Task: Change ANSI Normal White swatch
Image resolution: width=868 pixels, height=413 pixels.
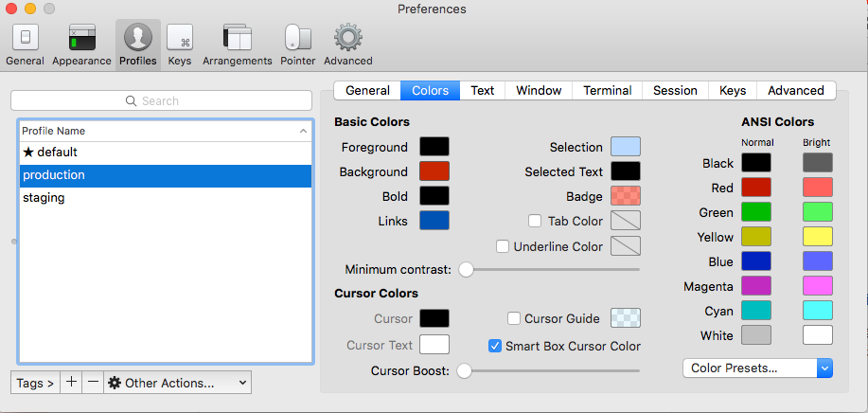Action: pyautogui.click(x=756, y=335)
